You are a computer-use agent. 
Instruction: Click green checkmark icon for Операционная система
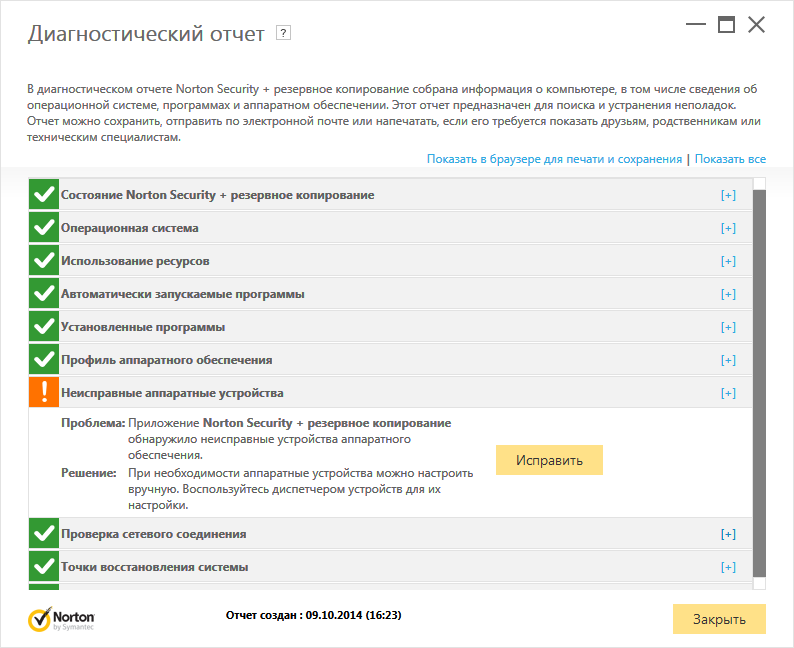click(x=44, y=228)
